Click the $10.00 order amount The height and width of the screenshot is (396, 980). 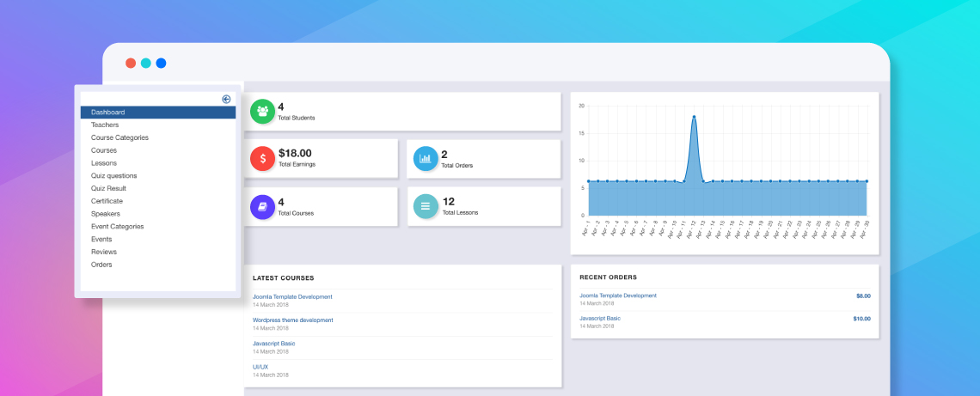click(862, 319)
